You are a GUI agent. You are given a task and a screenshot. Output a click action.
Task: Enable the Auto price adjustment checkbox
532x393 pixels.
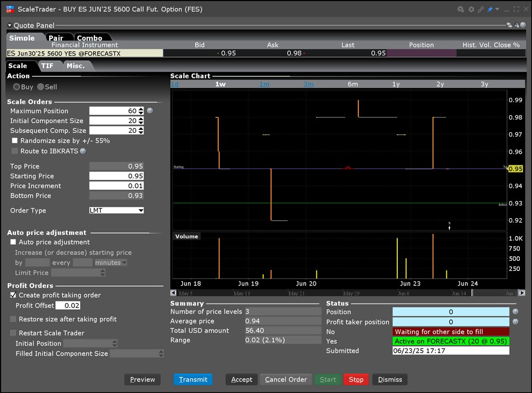[12, 242]
